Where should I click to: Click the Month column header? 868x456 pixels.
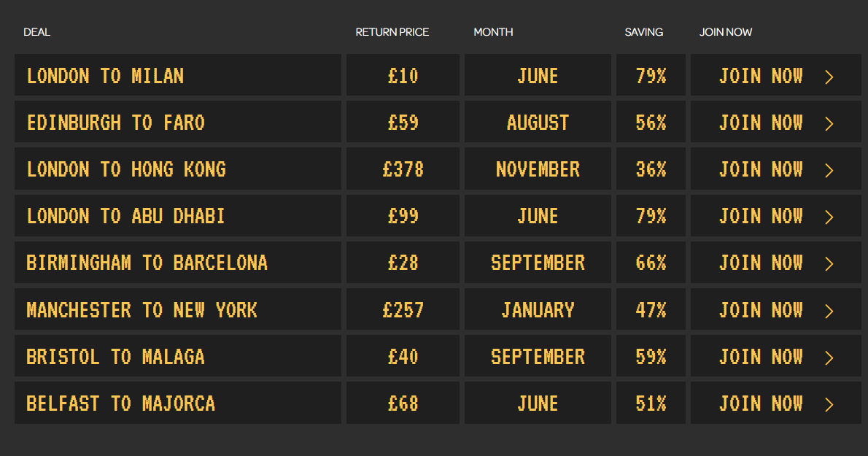click(x=493, y=32)
